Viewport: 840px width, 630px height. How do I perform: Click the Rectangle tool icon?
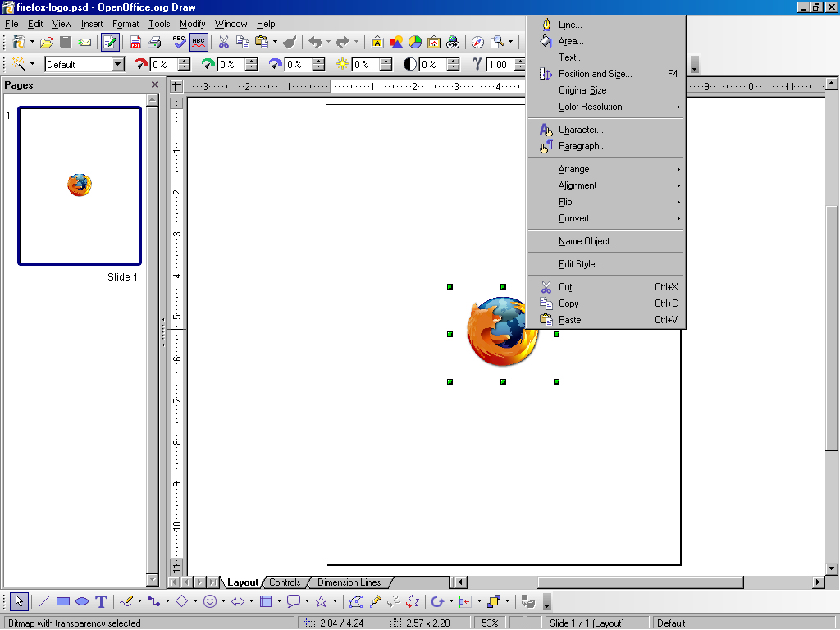(x=63, y=601)
